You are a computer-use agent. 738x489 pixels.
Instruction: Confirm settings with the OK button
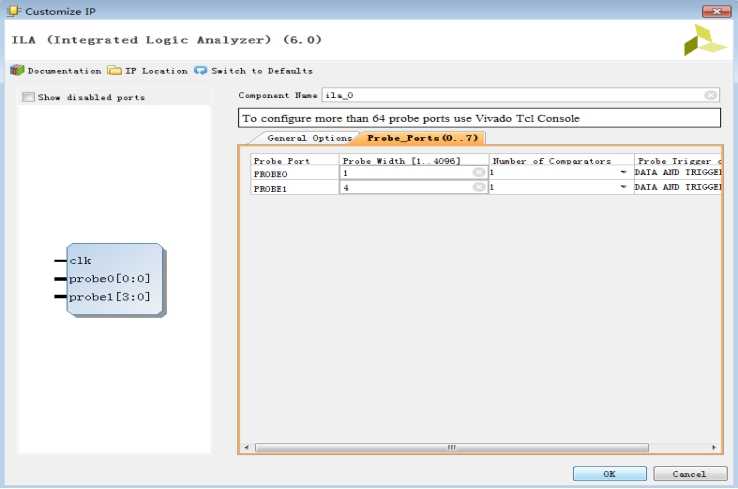[x=610, y=473]
